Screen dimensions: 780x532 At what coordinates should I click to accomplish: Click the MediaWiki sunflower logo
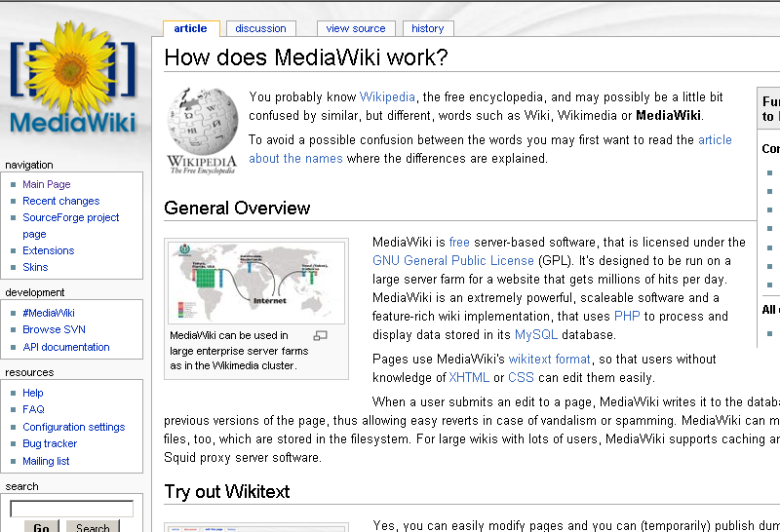[x=72, y=77]
